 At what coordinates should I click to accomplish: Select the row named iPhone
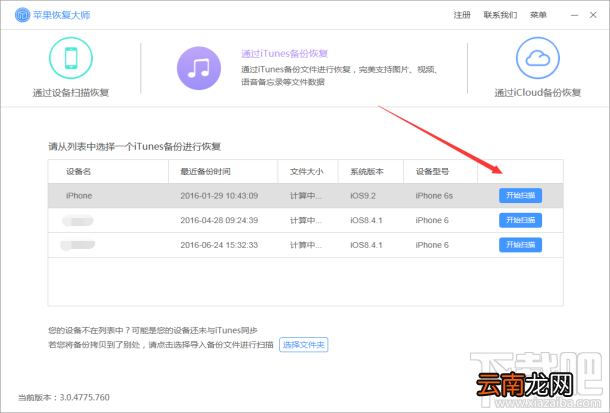[x=305, y=196]
